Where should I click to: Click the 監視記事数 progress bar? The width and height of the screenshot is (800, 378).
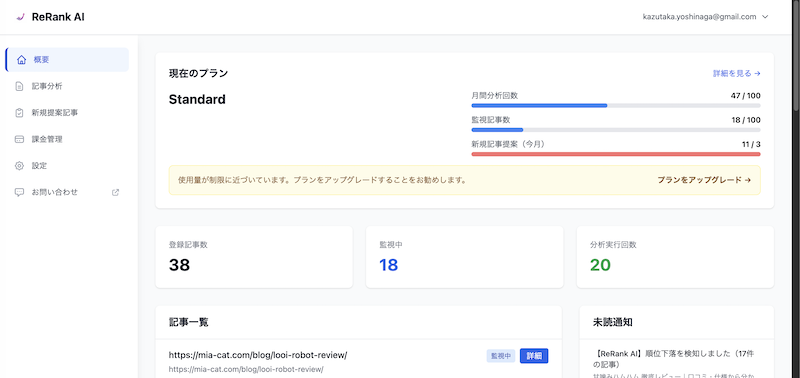[x=616, y=130]
